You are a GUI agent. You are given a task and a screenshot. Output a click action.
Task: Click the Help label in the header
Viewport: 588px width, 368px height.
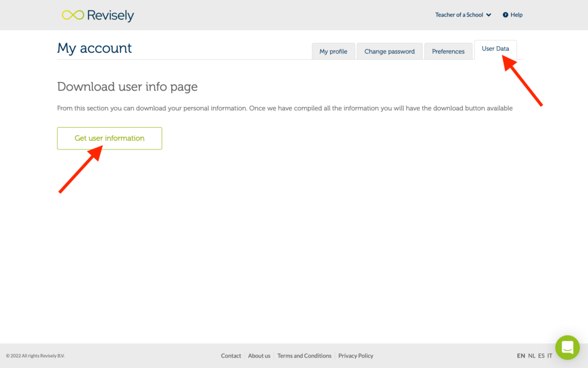click(516, 14)
